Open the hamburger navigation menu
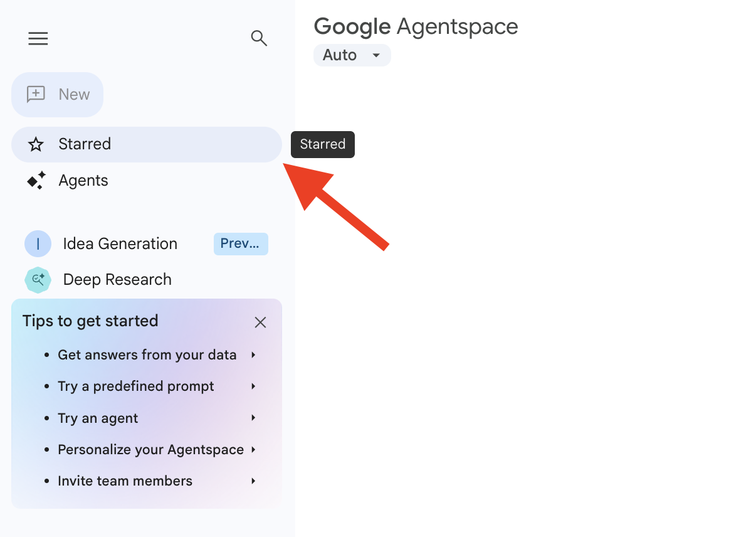Viewport: 756px width, 537px height. pos(38,39)
